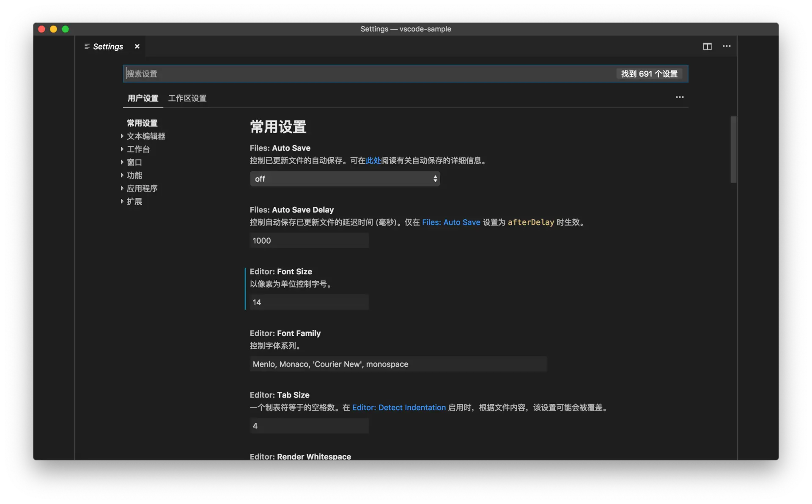This screenshot has width=812, height=504.
Task: Click the Font Family input field
Action: coord(398,364)
